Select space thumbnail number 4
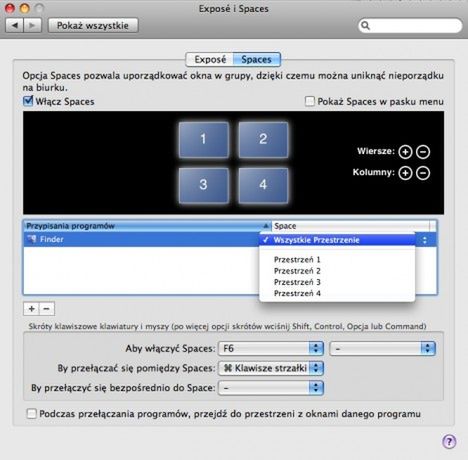This screenshot has height=460, width=468. pos(263,185)
